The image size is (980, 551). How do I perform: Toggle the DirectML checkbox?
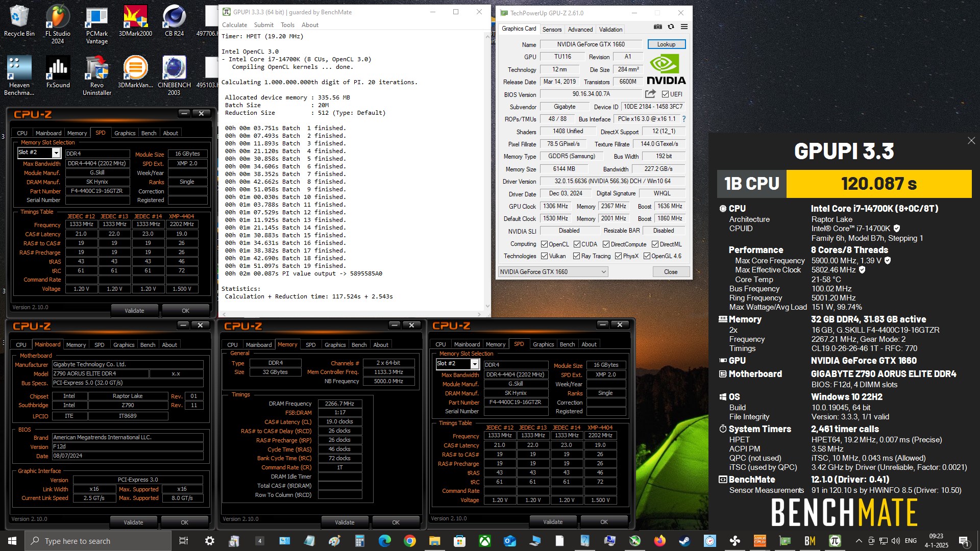(x=655, y=244)
